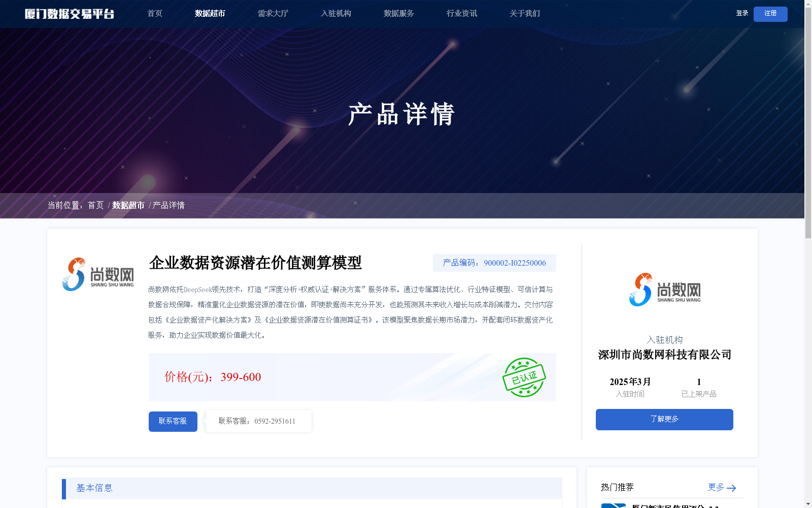
Task: Select 数据超市 in top navigation
Action: click(210, 14)
